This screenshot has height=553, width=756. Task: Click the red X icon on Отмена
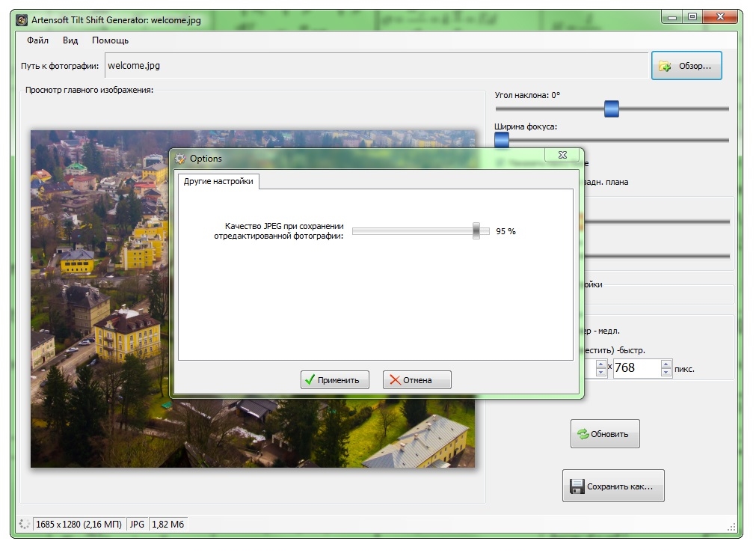393,380
